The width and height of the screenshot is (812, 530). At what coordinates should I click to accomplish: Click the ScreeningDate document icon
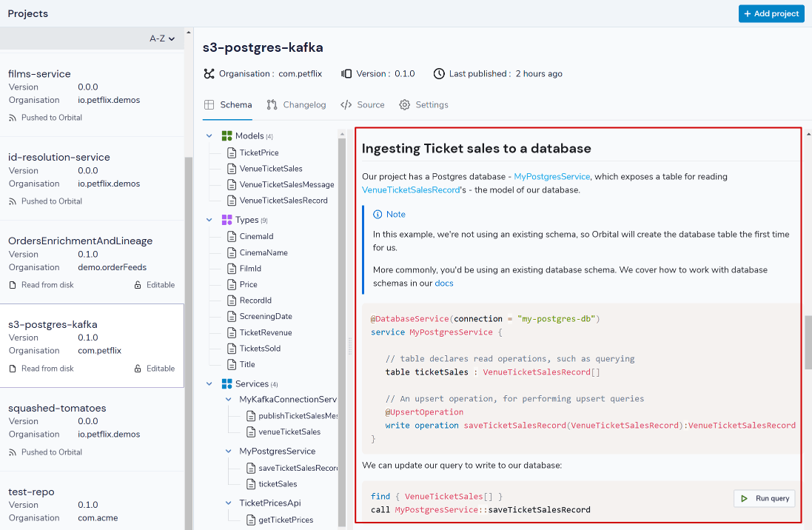tap(232, 317)
